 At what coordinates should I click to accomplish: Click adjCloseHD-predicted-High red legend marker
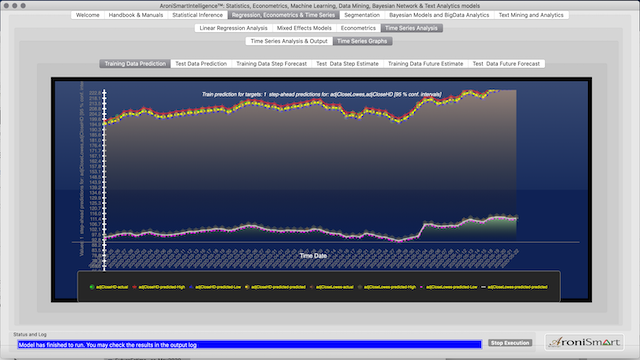coord(134,287)
